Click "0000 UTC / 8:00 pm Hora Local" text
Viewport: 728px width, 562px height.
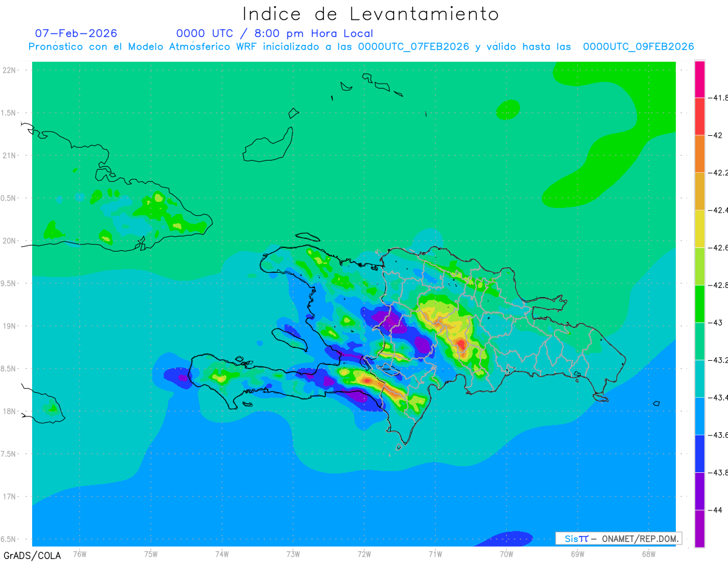click(x=275, y=33)
